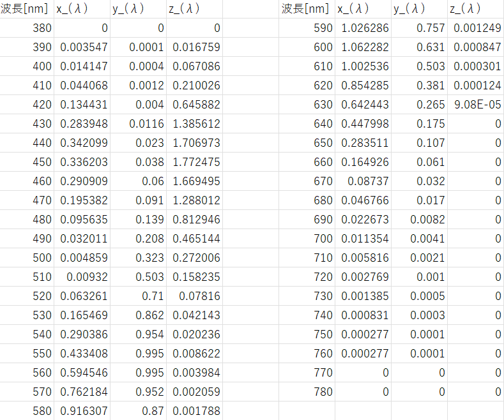Click the z value 1.385612 cell
Image resolution: width=504 pixels, height=420 pixels.
pos(196,124)
